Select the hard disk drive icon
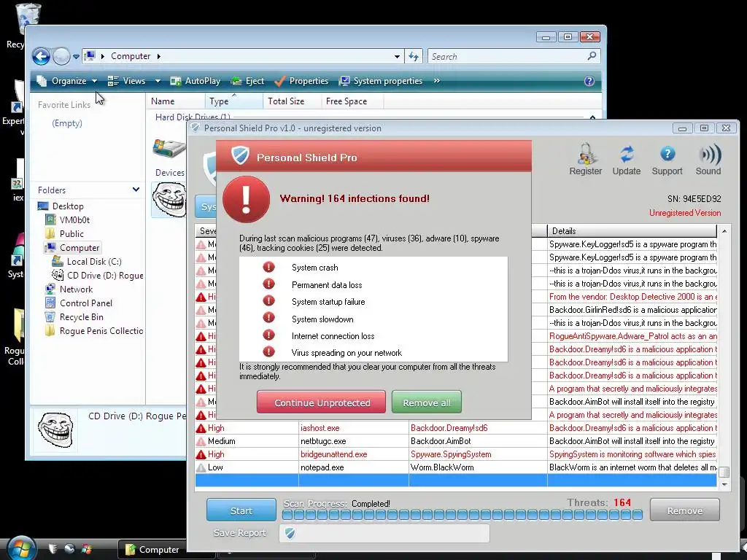 pos(169,148)
